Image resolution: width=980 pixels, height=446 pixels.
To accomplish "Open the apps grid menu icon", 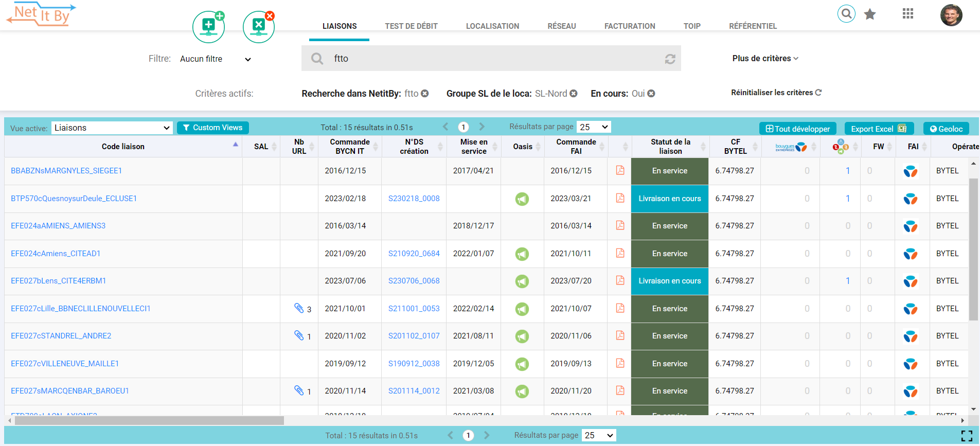I will pos(907,14).
